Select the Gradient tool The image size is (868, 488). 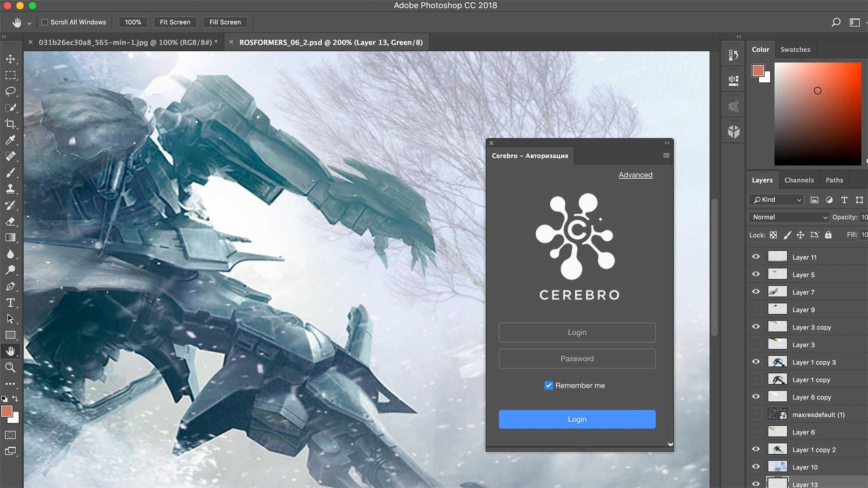pyautogui.click(x=10, y=237)
